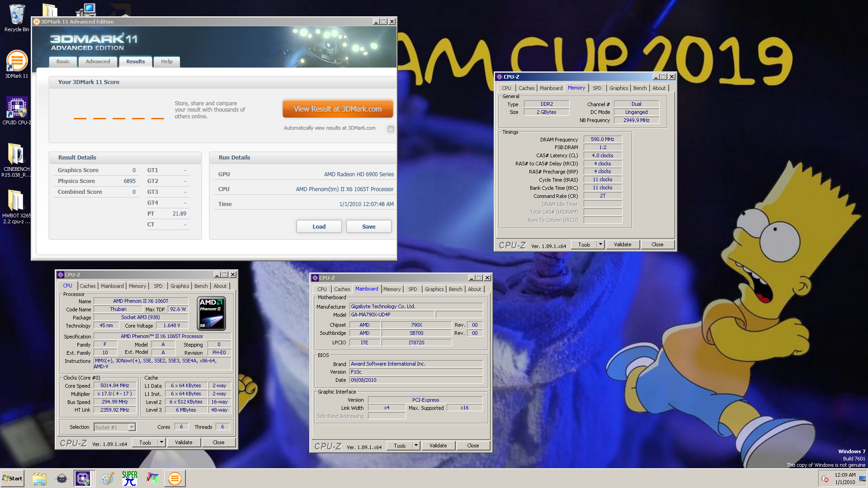Viewport: 868px width, 488px height.
Task: Click Tools button in Mainboard window
Action: coord(400,446)
